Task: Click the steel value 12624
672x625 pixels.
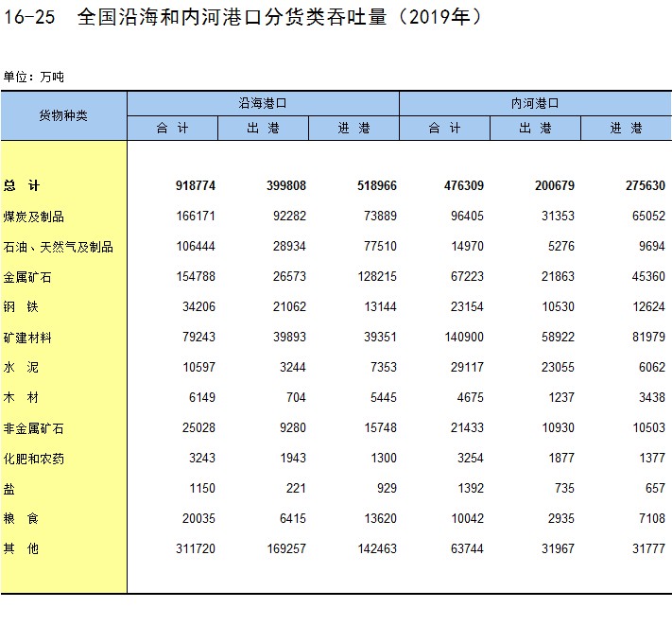Action: coord(649,307)
